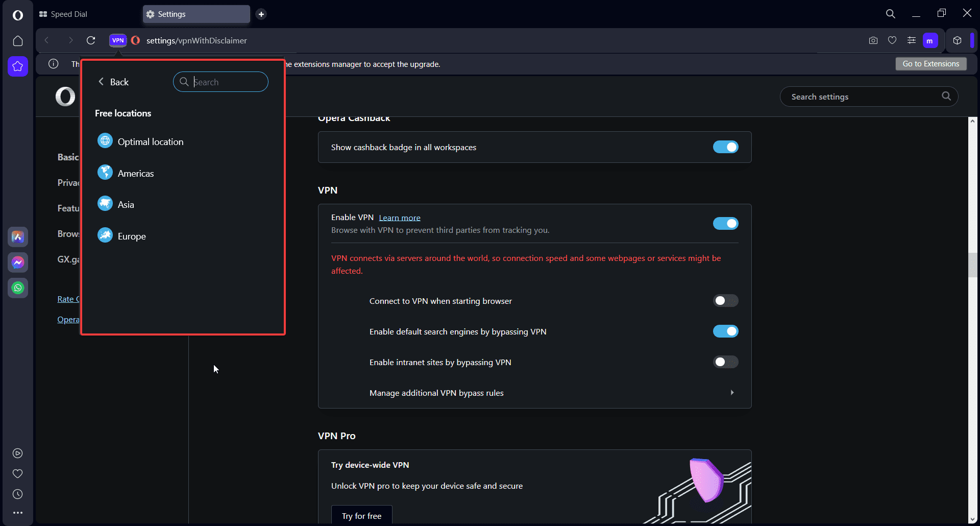Open Easy Setup sliders icon
Screen dimensions: 980x526
(x=912, y=40)
